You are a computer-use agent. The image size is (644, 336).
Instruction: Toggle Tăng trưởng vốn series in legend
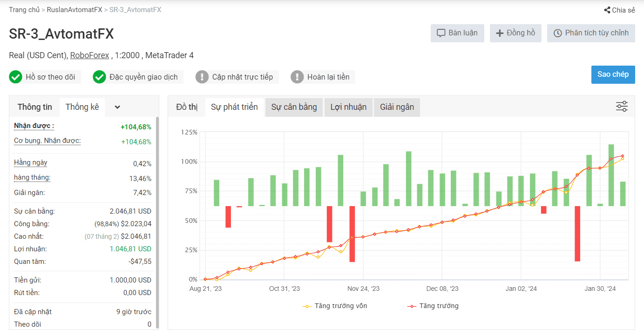(335, 306)
